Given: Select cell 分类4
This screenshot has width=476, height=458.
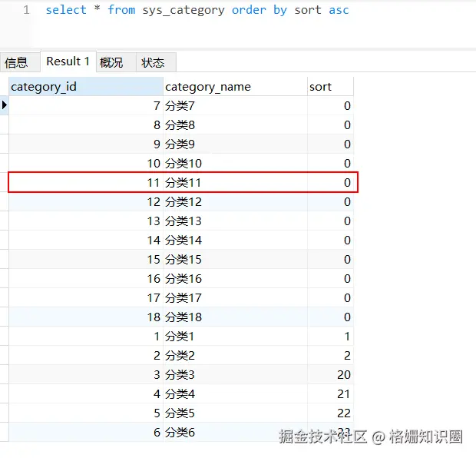Looking at the screenshot, I should 235,394.
